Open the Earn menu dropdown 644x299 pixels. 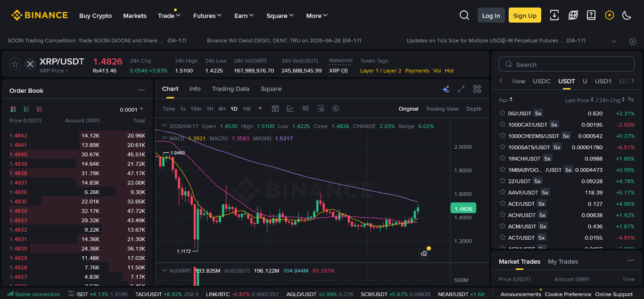(x=244, y=16)
